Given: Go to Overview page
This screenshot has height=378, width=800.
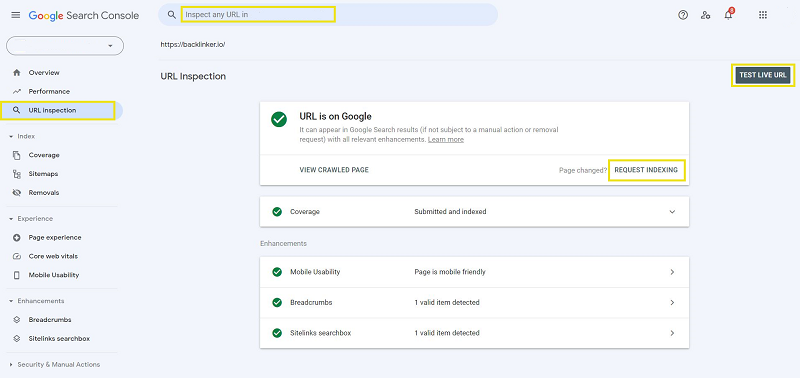Looking at the screenshot, I should coord(44,73).
